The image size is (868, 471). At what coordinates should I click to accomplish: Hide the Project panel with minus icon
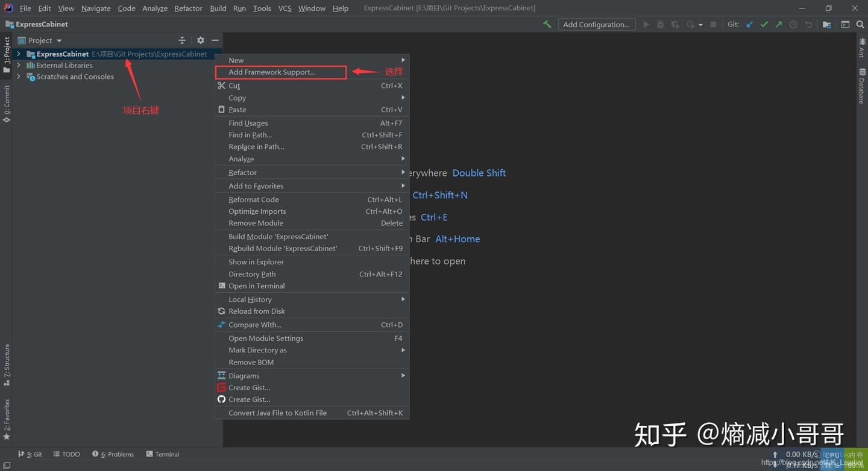click(x=215, y=40)
